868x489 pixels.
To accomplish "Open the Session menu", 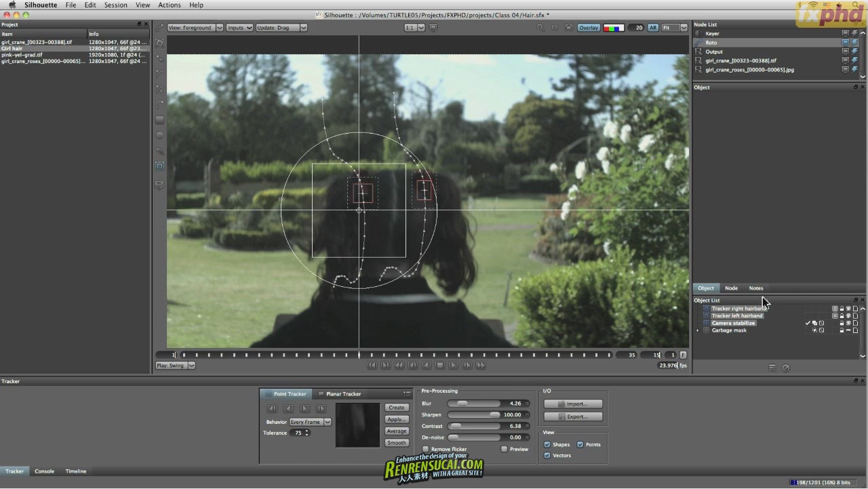I will [x=116, y=5].
